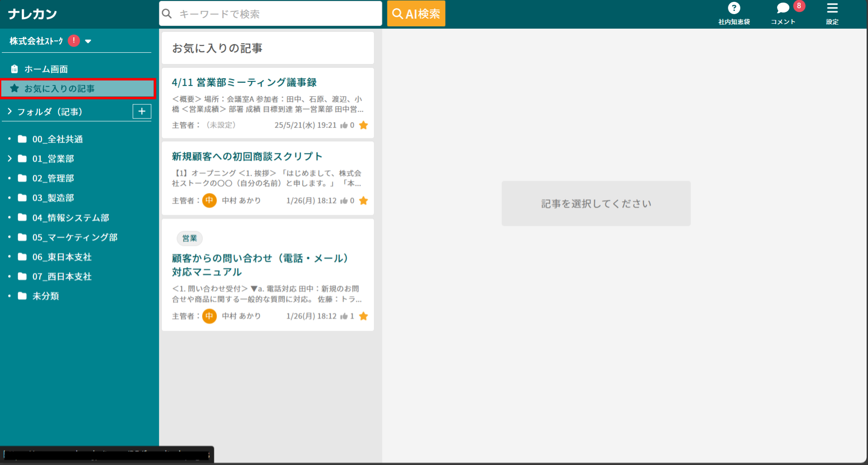
Task: Open 4/11 営業部ミーティング議事録 article
Action: point(244,82)
